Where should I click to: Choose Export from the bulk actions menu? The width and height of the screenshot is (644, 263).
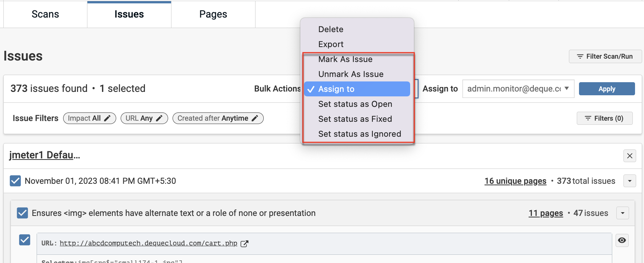pyautogui.click(x=331, y=44)
